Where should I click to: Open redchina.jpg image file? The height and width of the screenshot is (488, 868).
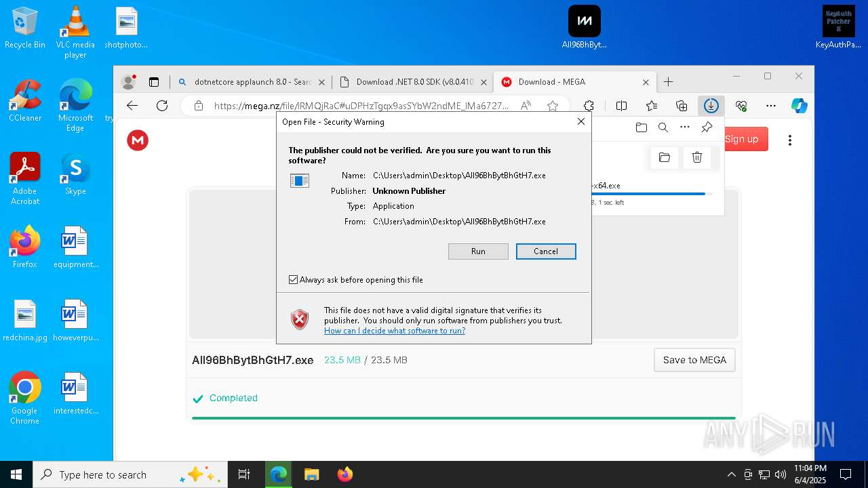(25, 321)
